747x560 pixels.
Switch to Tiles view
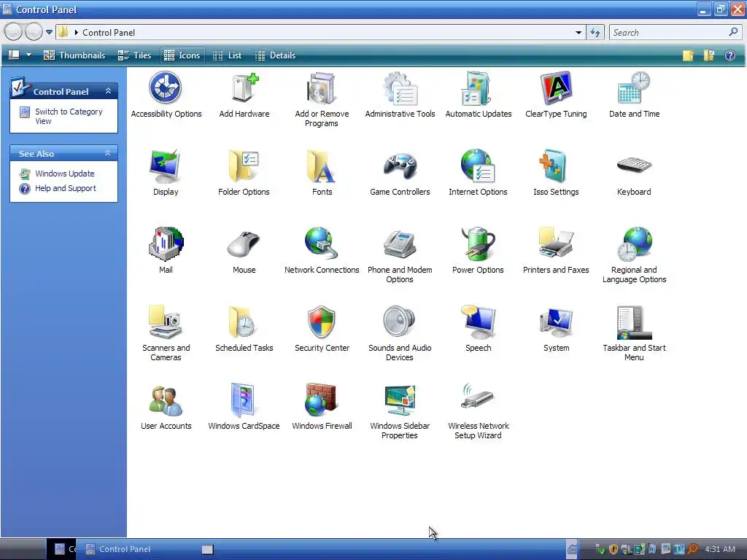pyautogui.click(x=134, y=55)
